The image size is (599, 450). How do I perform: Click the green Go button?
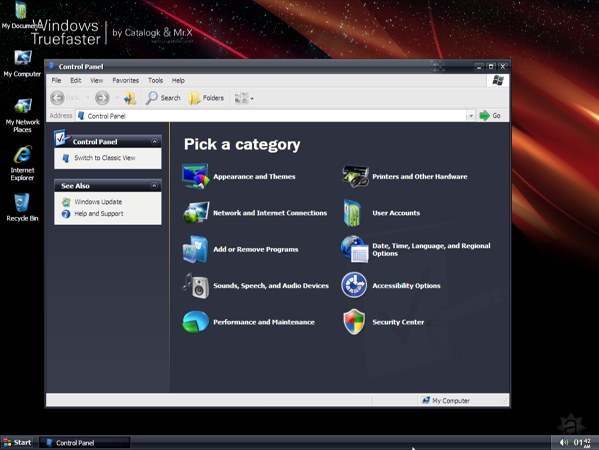(490, 115)
